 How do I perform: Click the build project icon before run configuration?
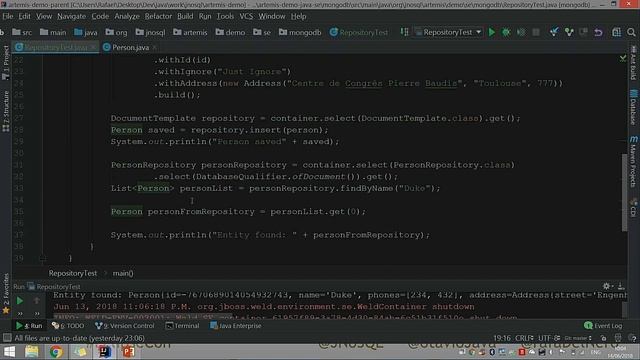click(404, 32)
